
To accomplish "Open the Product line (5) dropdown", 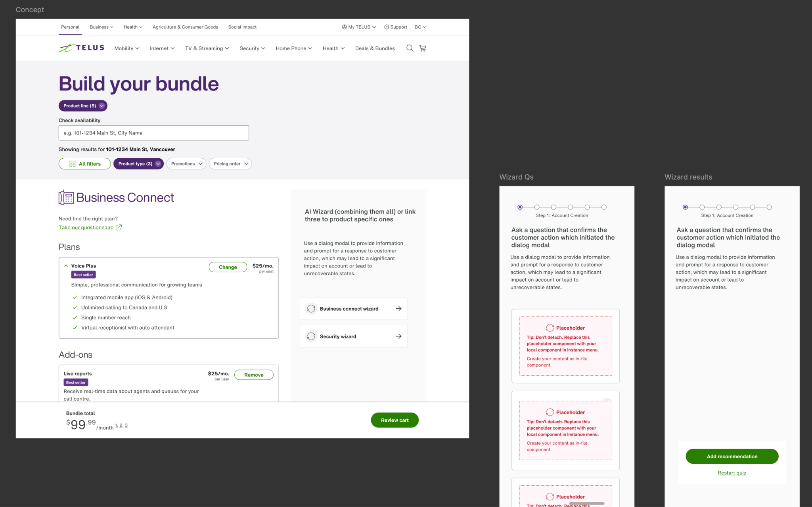I will (x=83, y=106).
